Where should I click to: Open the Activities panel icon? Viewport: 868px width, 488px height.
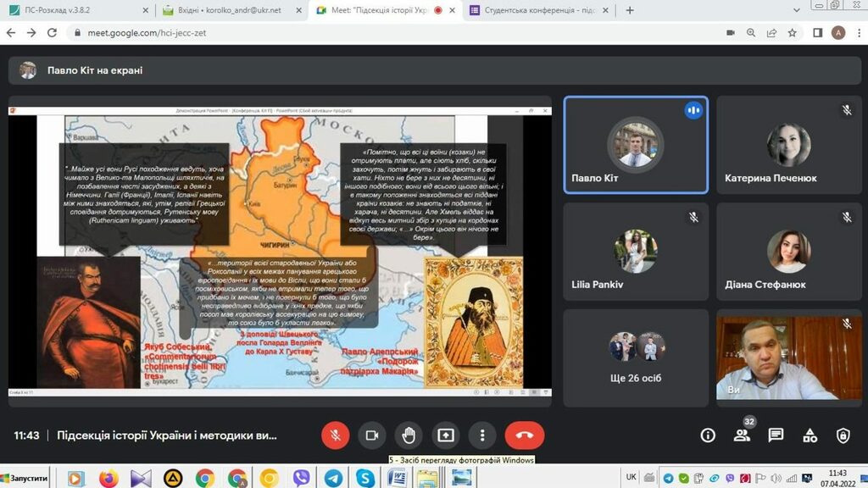click(x=810, y=435)
